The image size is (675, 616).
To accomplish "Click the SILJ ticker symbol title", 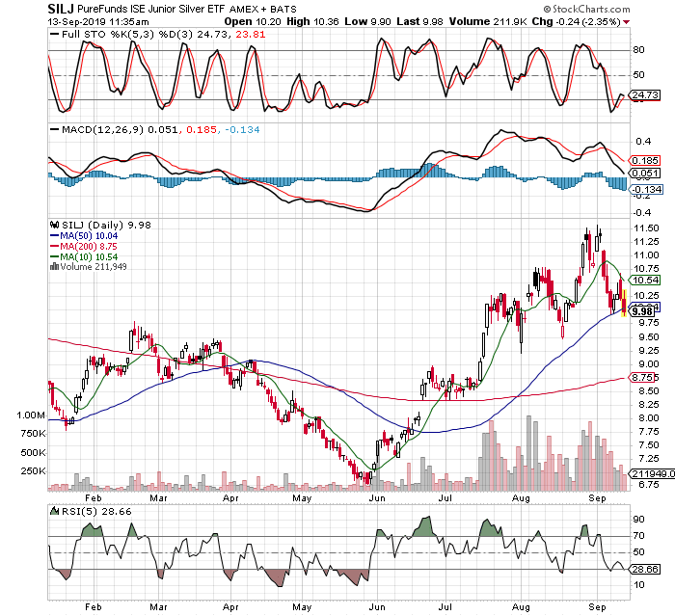I will coord(61,9).
